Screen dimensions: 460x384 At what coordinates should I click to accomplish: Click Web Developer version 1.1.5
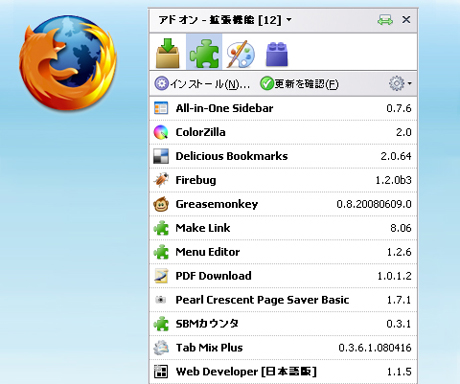[399, 372]
